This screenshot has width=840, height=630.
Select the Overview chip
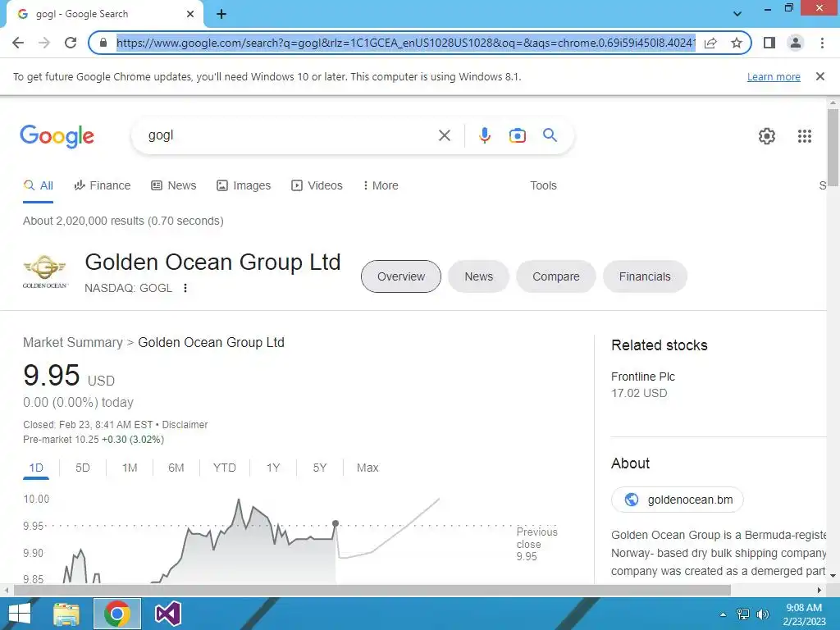point(400,276)
